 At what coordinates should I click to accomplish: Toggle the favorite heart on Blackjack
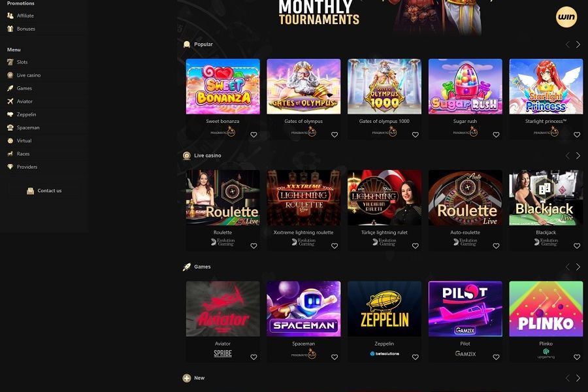click(x=577, y=246)
